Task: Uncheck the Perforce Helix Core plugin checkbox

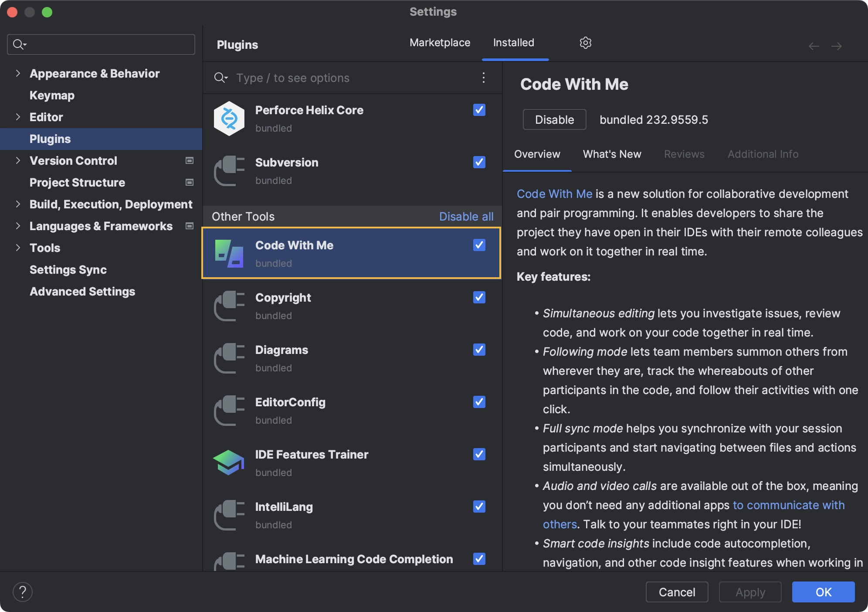Action: 479,110
